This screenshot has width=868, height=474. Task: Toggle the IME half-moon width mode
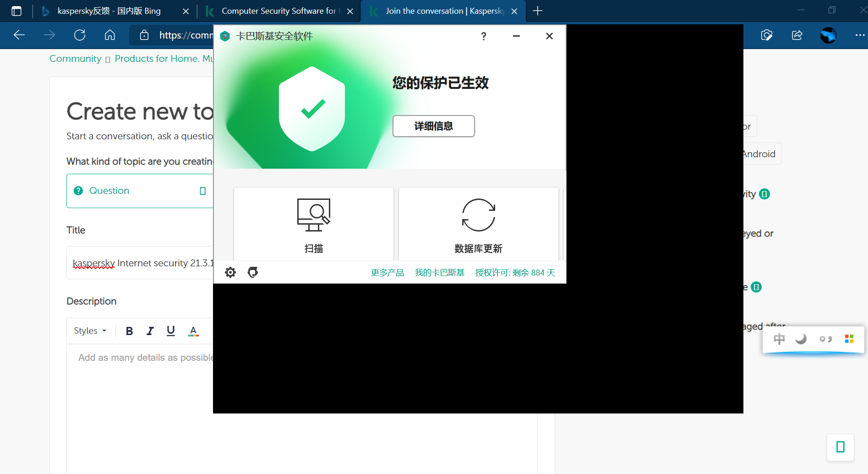(x=801, y=339)
